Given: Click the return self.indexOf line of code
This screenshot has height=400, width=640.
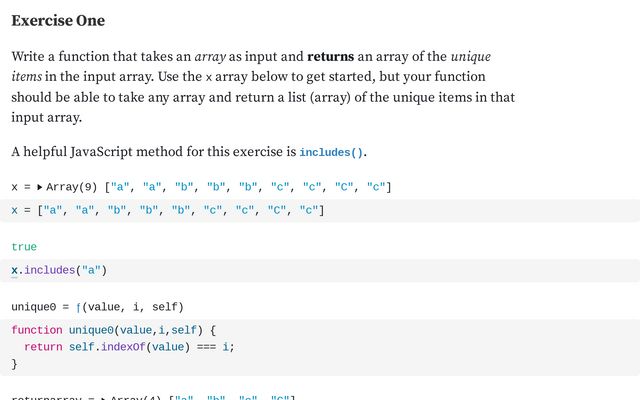Looking at the screenshot, I should tap(129, 347).
